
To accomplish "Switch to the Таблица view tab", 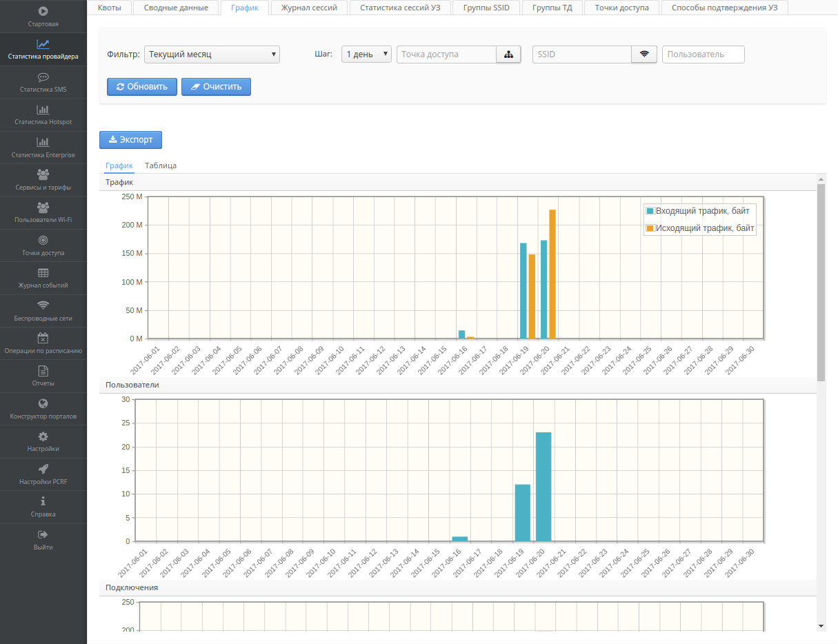I will tap(161, 165).
